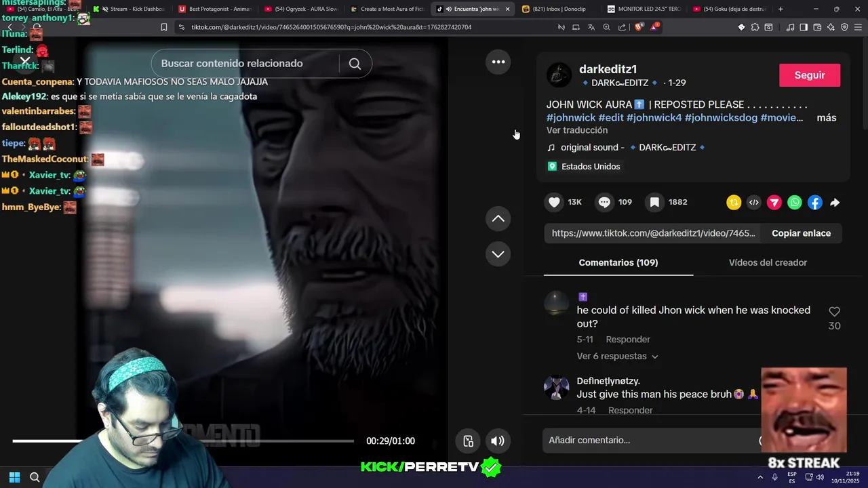Click the zoom magnifier icon in address bar
868x488 pixels.
pos(606,27)
